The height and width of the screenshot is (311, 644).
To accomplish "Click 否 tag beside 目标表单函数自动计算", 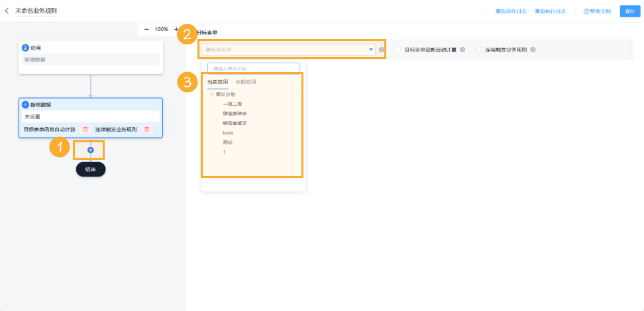I will 85,129.
